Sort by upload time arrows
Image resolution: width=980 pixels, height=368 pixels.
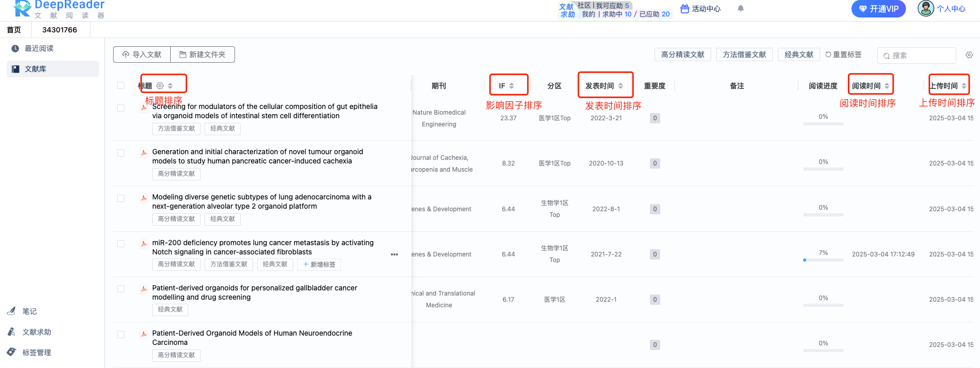click(964, 86)
